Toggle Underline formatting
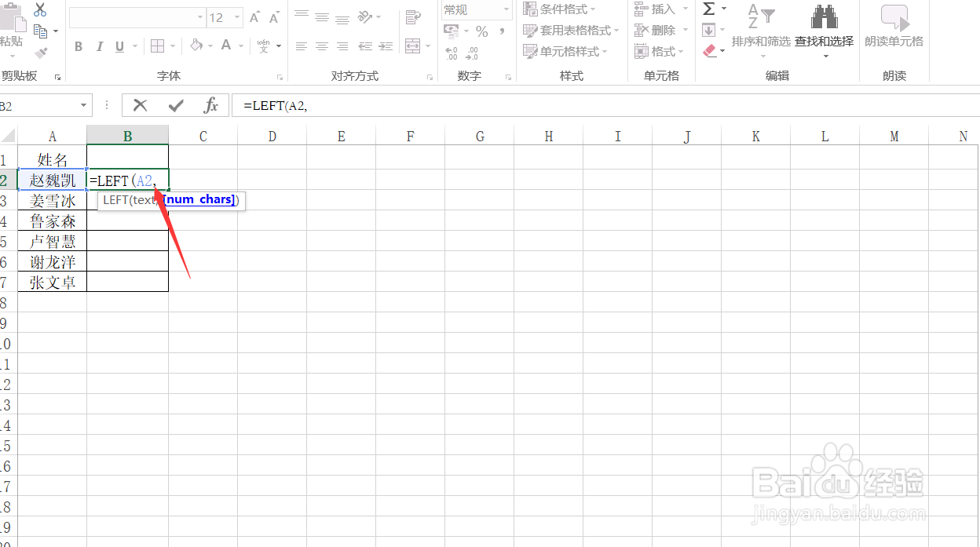This screenshot has height=547, width=980. click(119, 46)
